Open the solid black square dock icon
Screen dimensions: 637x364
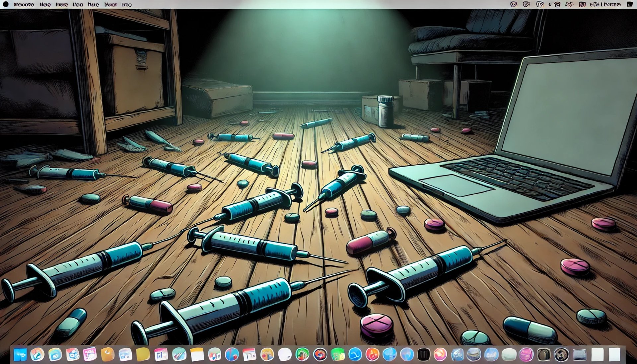point(423,354)
